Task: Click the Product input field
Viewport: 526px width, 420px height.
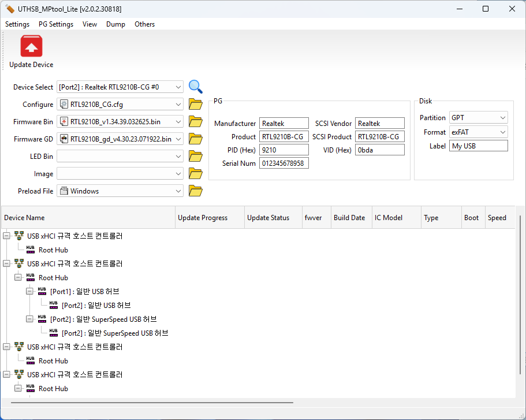Action: tap(284, 137)
